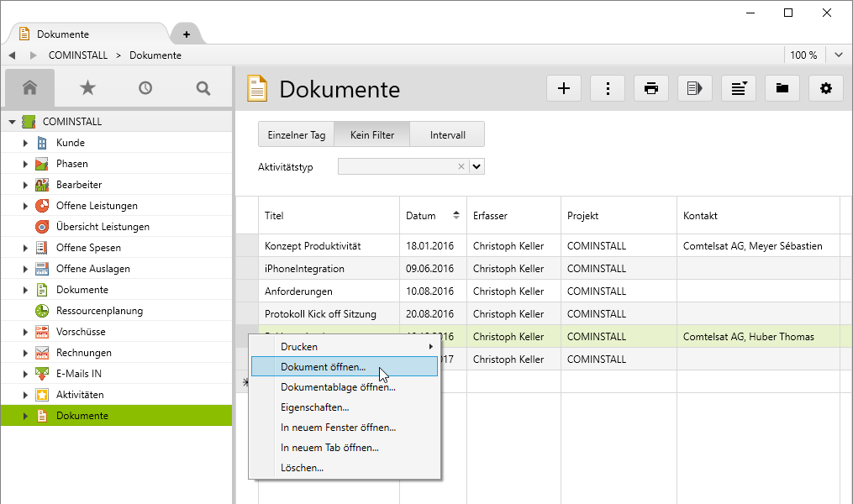Open the Aktivitätstyp dropdown arrow
This screenshot has width=853, height=504.
tap(477, 166)
